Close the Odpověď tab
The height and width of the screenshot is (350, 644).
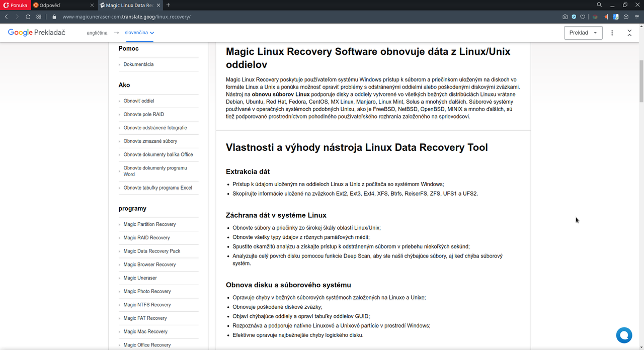click(x=92, y=5)
